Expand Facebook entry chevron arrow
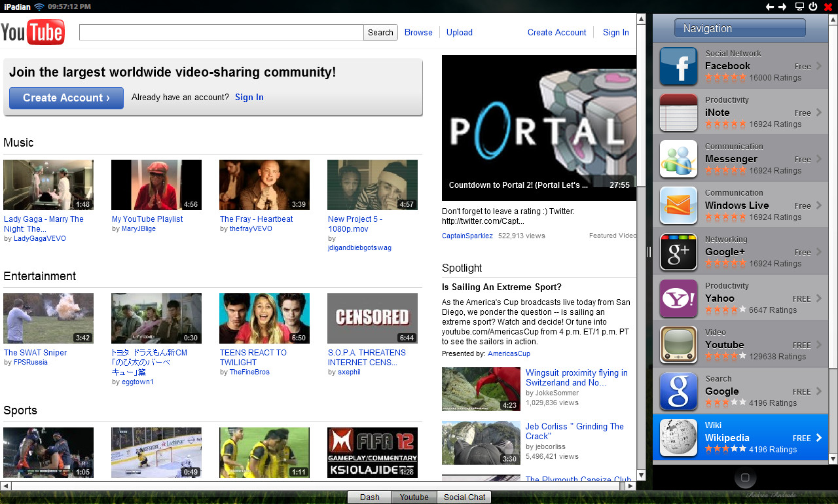This screenshot has width=838, height=504. tap(818, 66)
